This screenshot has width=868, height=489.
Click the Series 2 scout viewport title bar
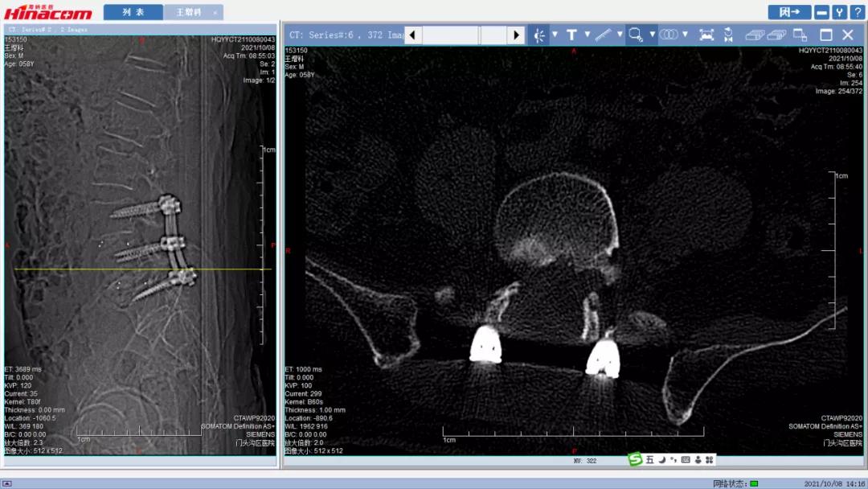140,29
